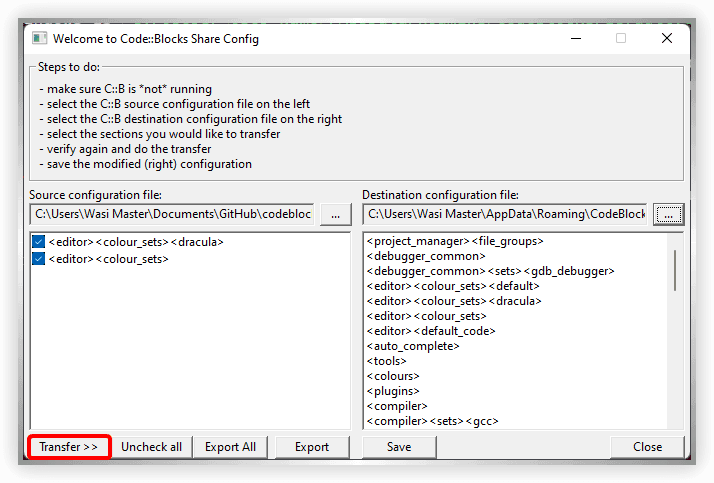714x483 pixels.
Task: Save the destination configuration
Action: (x=399, y=447)
